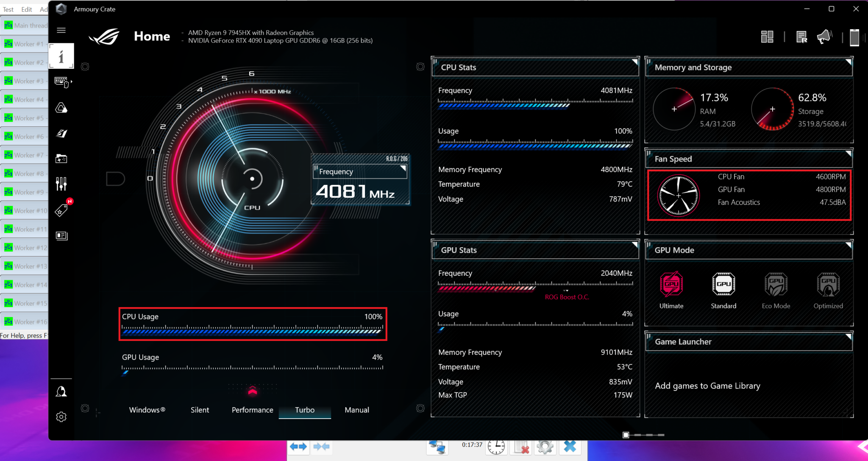The width and height of the screenshot is (868, 461).
Task: Open the Scenario Profiles sidebar icon
Action: click(x=61, y=134)
